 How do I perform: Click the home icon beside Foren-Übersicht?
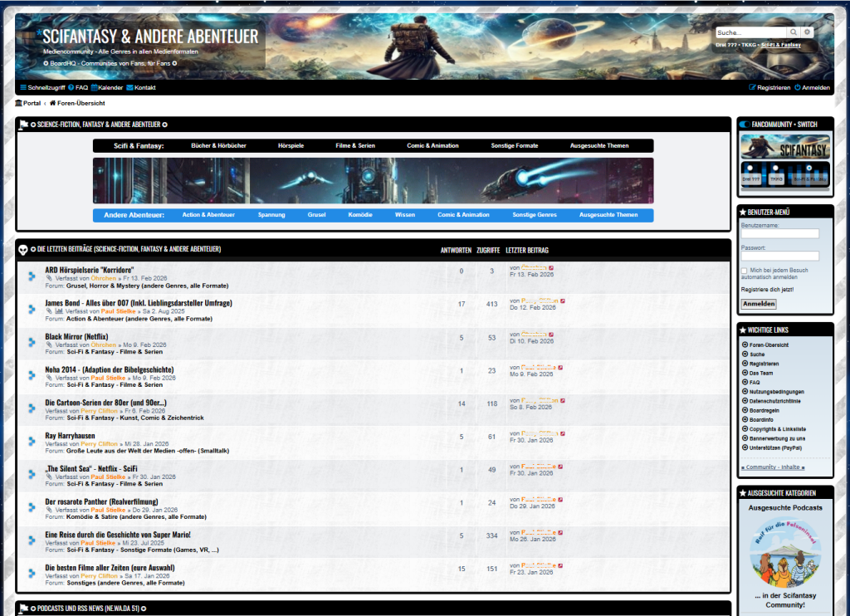click(53, 103)
